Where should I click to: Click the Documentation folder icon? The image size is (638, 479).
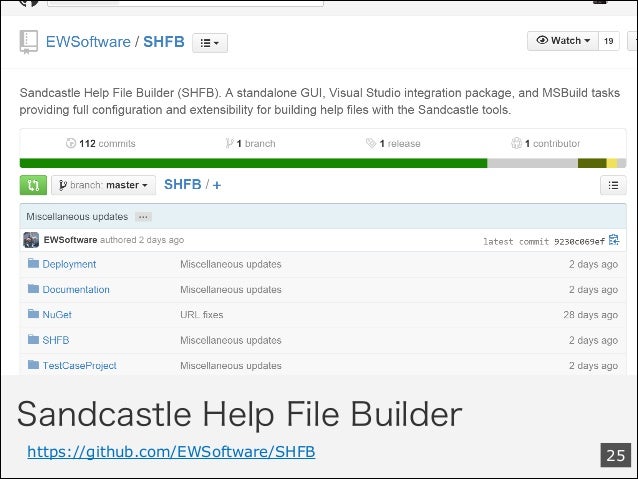point(33,289)
